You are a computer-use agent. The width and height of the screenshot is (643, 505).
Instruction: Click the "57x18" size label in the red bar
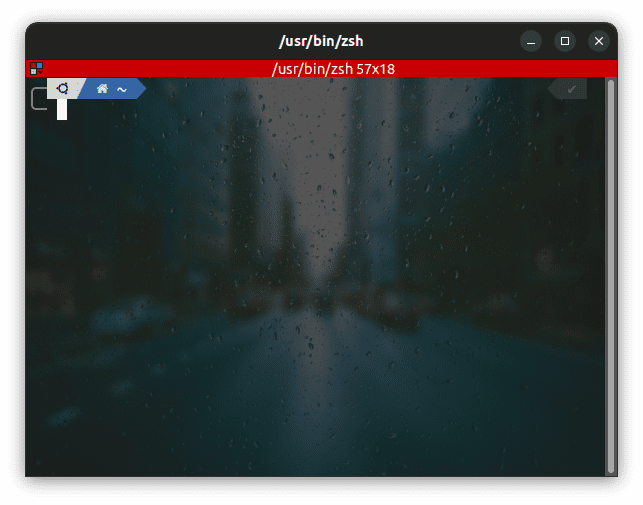376,69
